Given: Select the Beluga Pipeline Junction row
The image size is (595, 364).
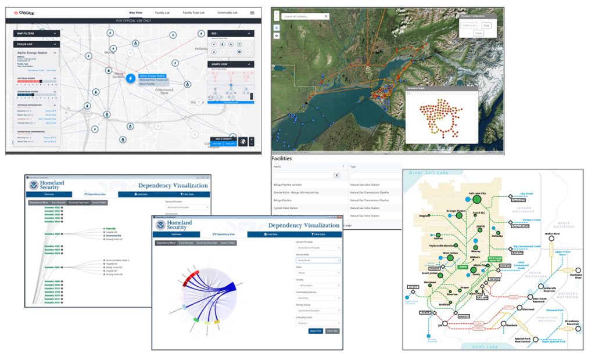Looking at the screenshot, I should [337, 185].
